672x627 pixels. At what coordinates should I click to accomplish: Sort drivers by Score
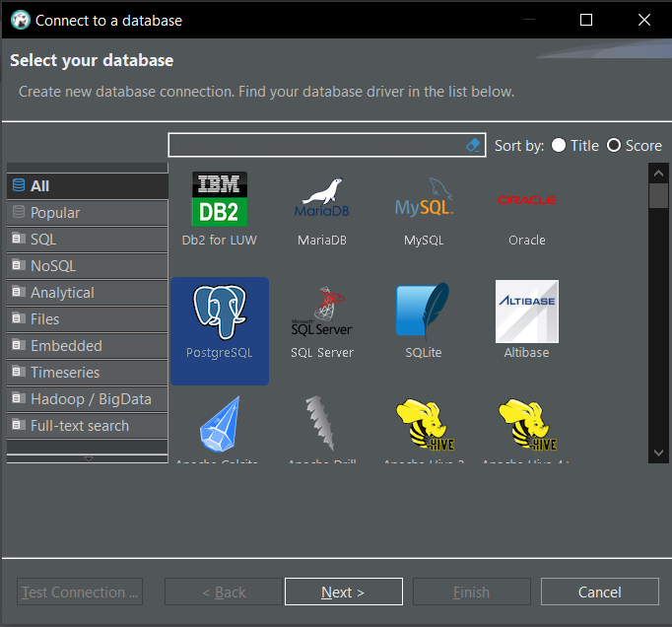coord(635,145)
